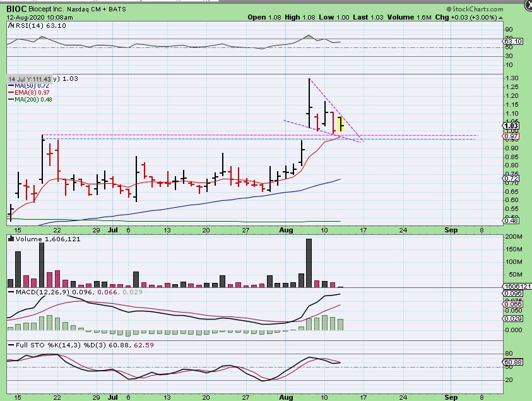Image resolution: width=532 pixels, height=401 pixels.
Task: Click the 0.48 MA(200) axis tag
Action: pos(511,220)
